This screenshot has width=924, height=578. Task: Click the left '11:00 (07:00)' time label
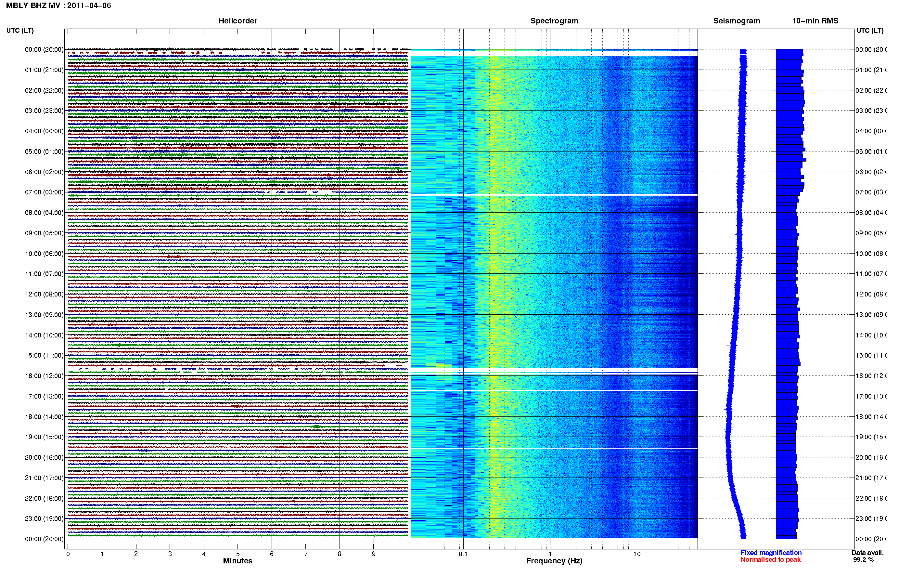(44, 274)
